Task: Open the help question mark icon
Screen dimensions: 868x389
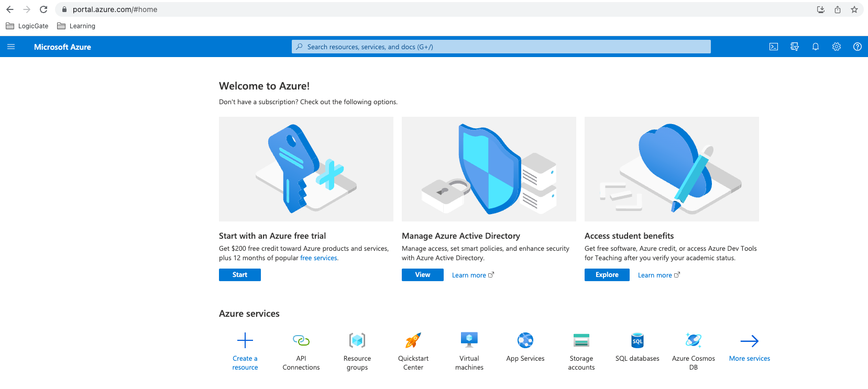Action: pos(858,47)
